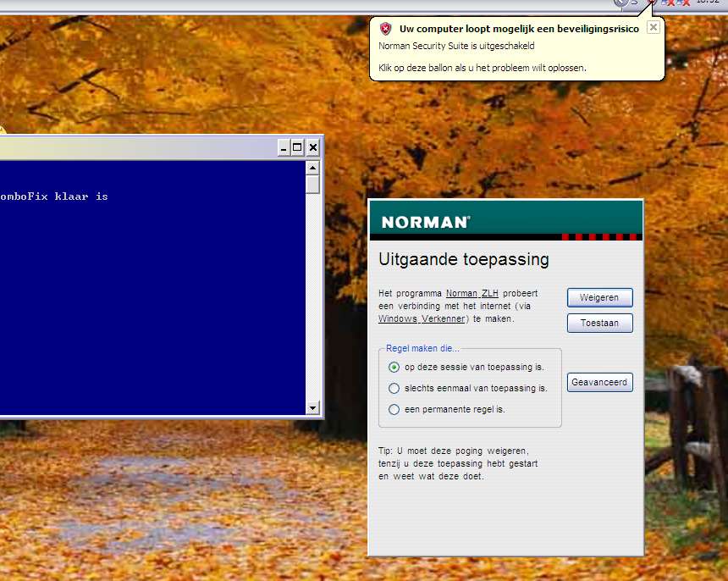Click the balloon text to solve the problem
Screen dimensions: 728x581
click(x=482, y=68)
